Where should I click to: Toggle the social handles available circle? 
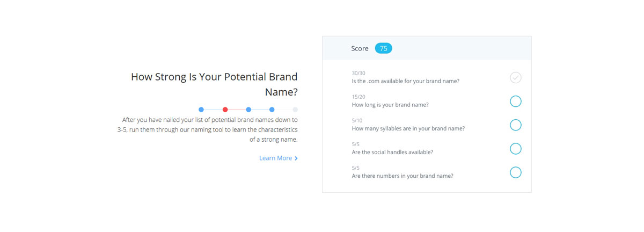[x=515, y=149]
